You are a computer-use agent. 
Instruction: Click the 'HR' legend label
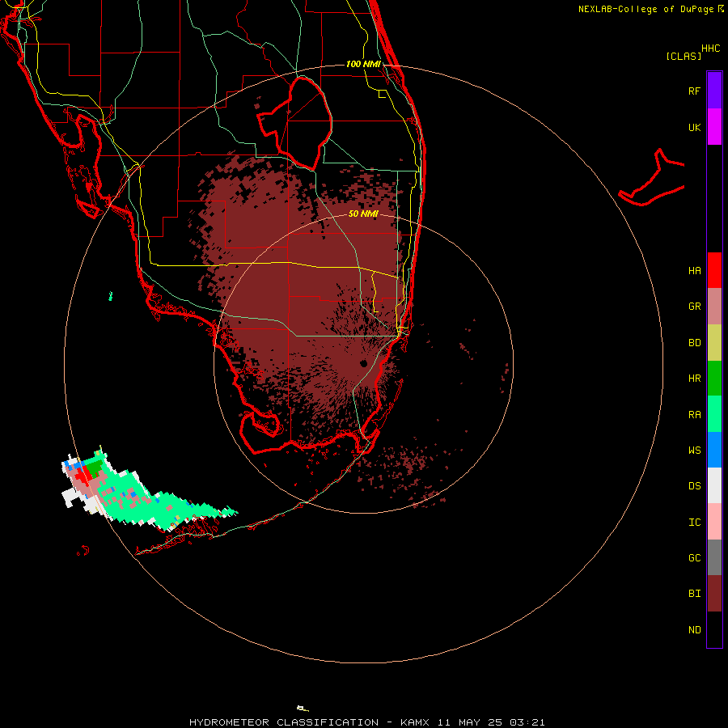tap(694, 379)
